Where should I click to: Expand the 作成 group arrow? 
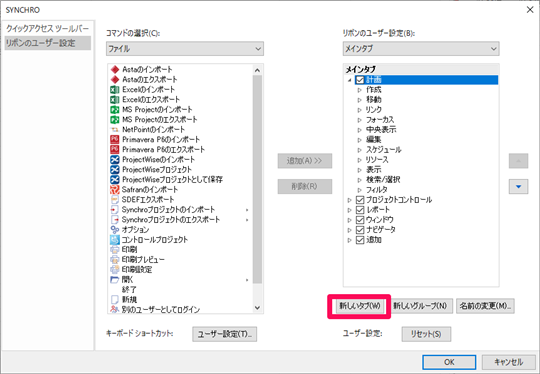[359, 90]
